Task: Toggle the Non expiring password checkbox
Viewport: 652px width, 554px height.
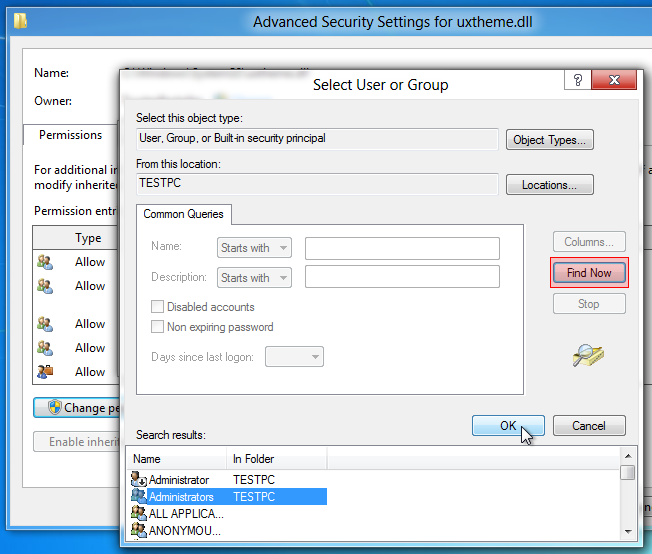Action: tap(157, 327)
